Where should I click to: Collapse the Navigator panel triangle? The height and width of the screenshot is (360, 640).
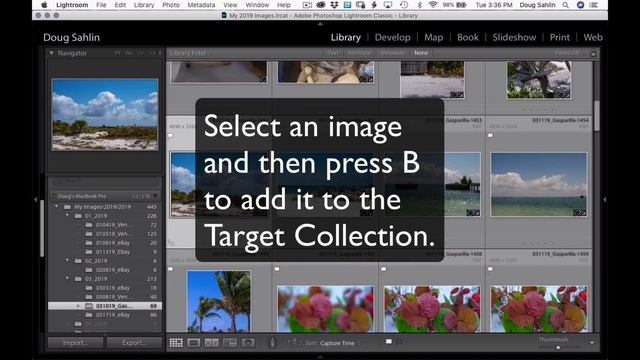tap(51, 53)
